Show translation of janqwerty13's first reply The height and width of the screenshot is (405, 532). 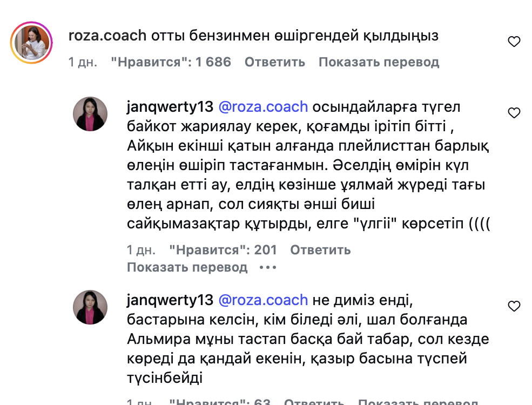187,267
